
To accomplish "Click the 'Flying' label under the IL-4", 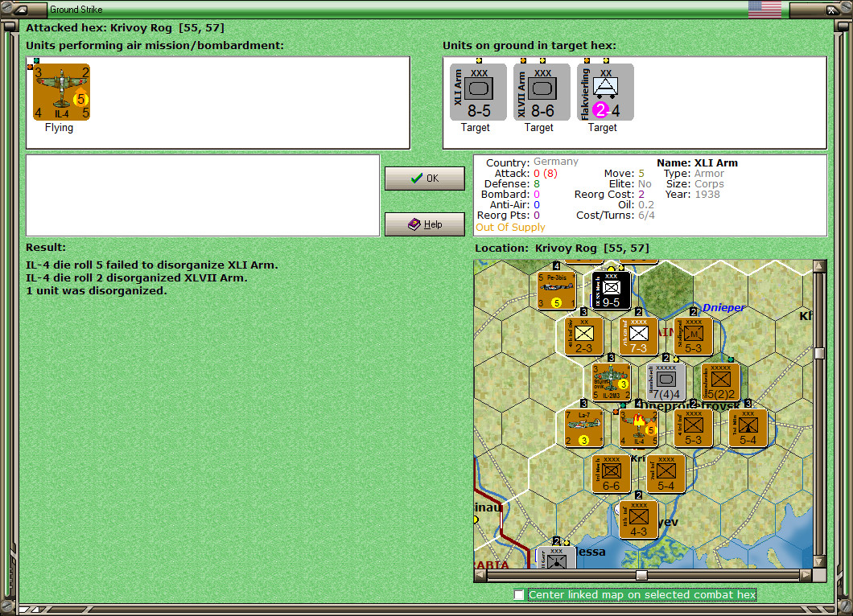I will (x=59, y=127).
